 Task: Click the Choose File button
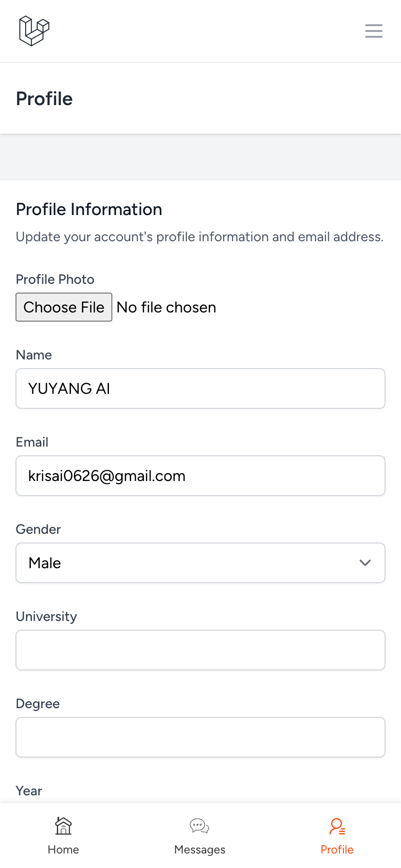click(64, 307)
